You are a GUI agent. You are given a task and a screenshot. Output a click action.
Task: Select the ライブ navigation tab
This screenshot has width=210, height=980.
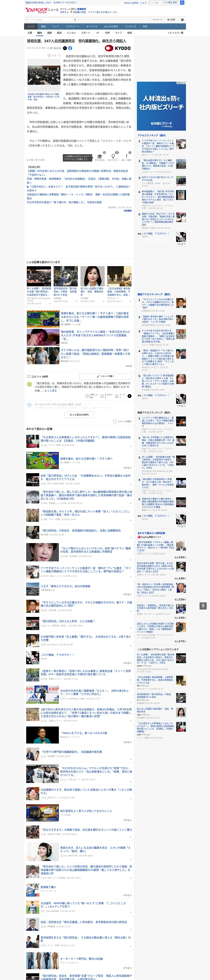[56, 27]
